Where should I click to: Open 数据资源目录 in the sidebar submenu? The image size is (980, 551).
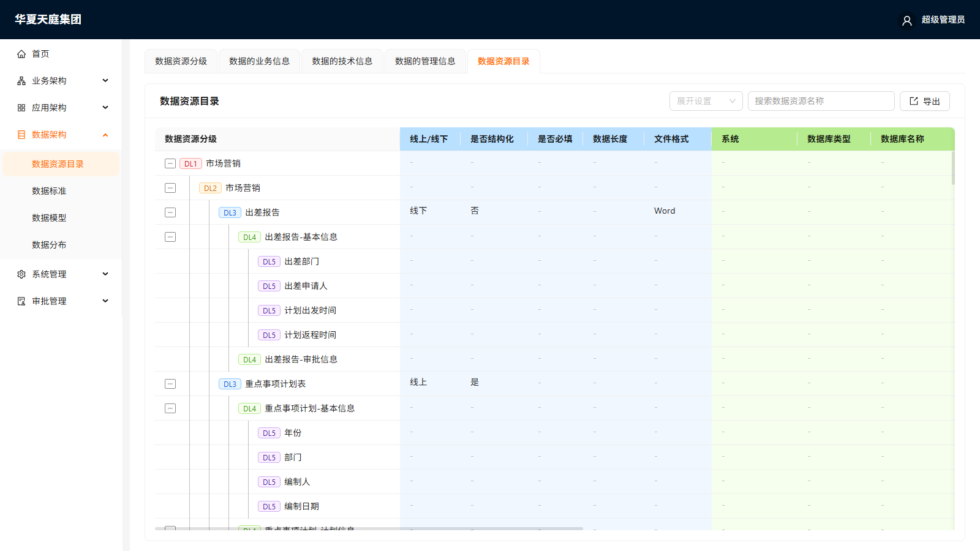[61, 164]
